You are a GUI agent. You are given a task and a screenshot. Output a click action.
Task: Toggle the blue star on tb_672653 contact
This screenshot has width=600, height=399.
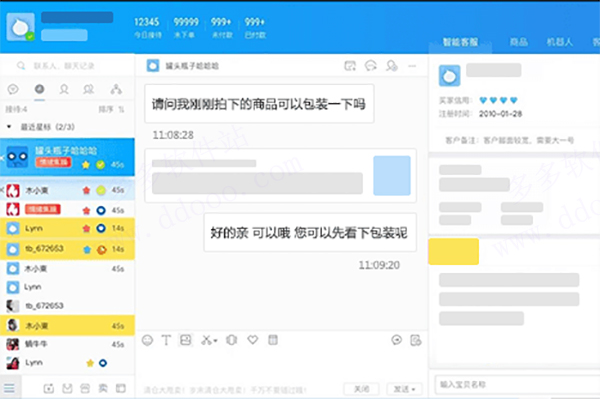pyautogui.click(x=87, y=249)
